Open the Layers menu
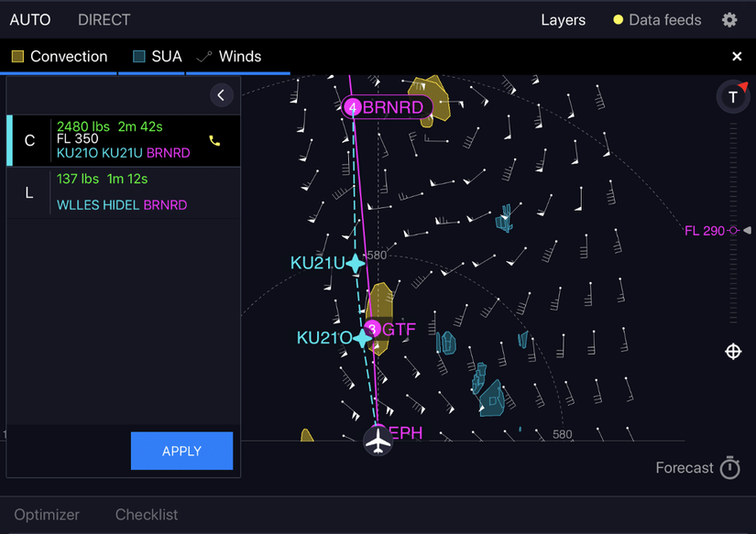 tap(563, 20)
